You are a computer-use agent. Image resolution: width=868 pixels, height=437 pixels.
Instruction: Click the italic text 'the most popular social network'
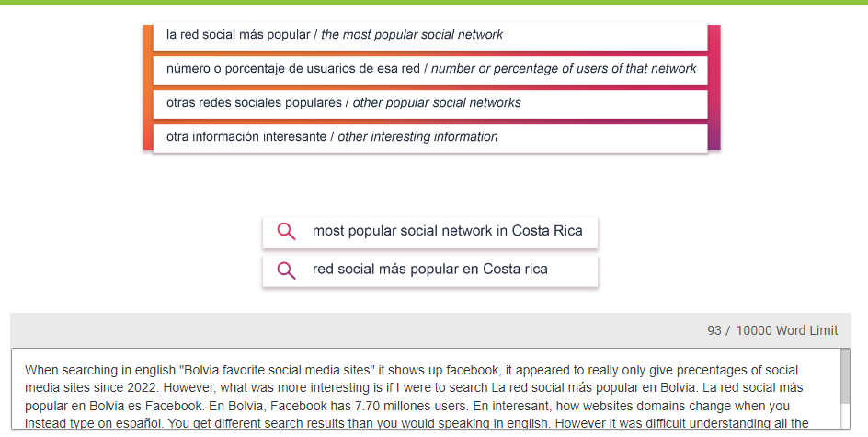coord(412,35)
